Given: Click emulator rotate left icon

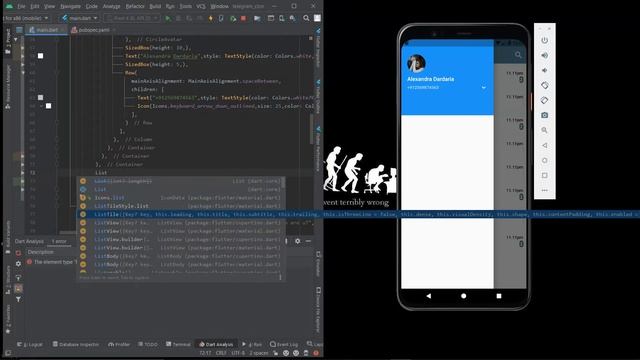Looking at the screenshot, I should pyautogui.click(x=544, y=85).
